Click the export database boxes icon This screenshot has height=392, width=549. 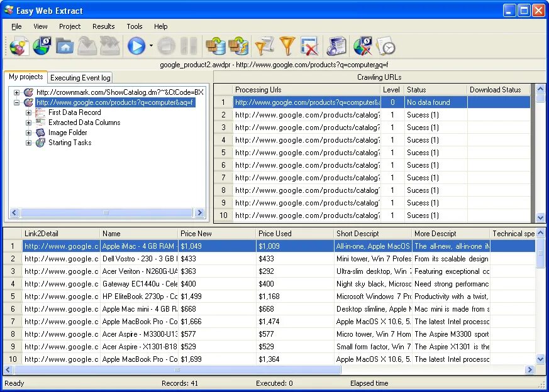pos(216,46)
